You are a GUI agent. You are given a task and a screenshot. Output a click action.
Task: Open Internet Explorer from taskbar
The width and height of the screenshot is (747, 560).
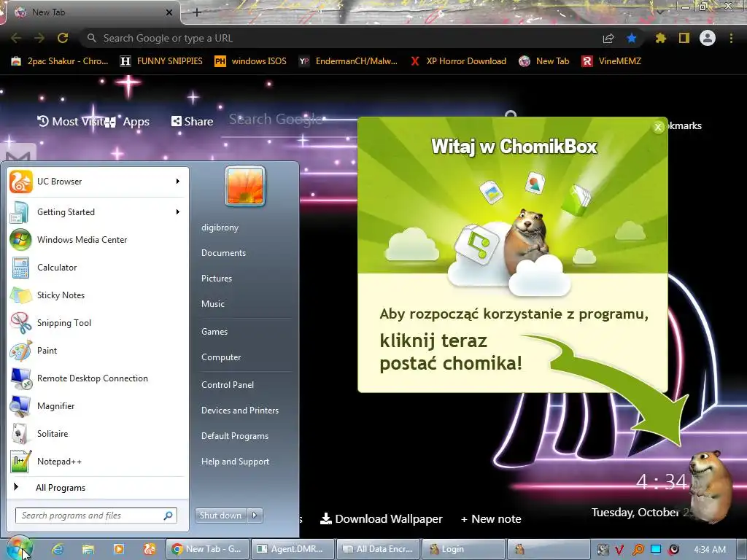(58, 549)
